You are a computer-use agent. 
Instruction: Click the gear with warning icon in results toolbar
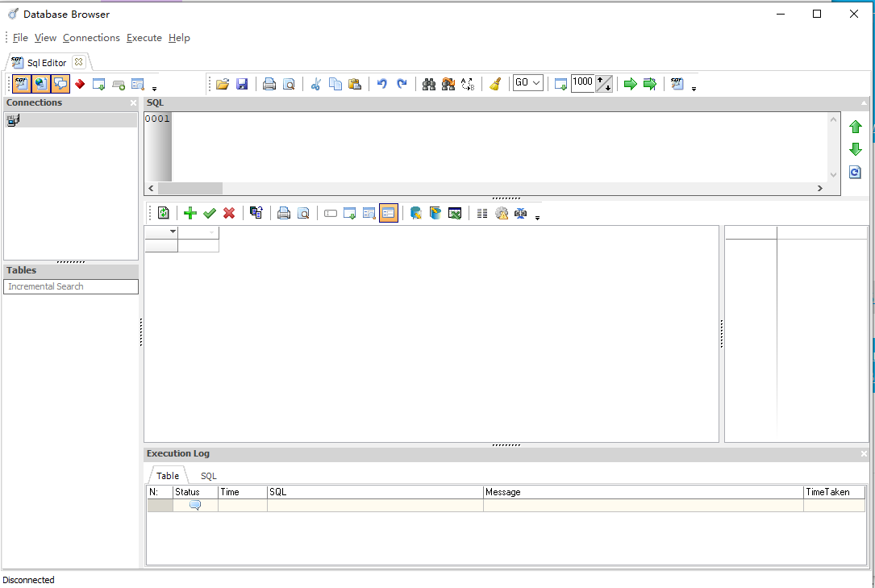[502, 213]
